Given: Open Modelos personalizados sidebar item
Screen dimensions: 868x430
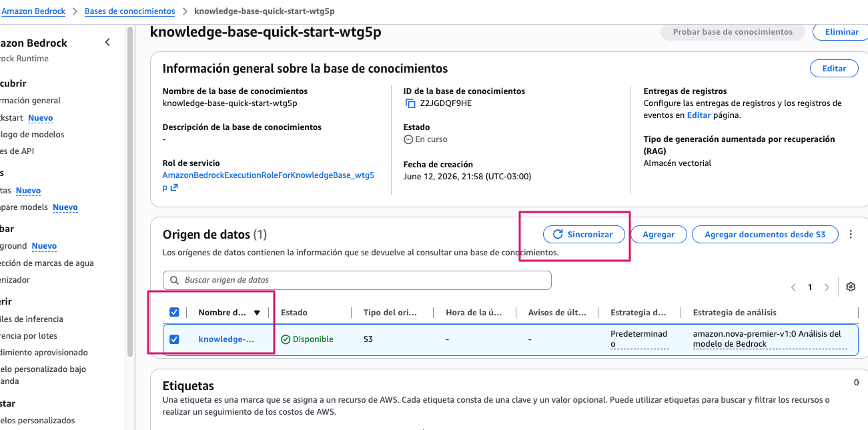Looking at the screenshot, I should pyautogui.click(x=37, y=421).
